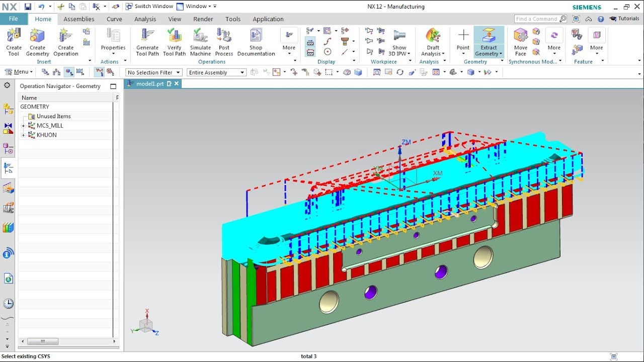Maximize the Operation Navigator panel
The height and width of the screenshot is (362, 644).
[113, 86]
